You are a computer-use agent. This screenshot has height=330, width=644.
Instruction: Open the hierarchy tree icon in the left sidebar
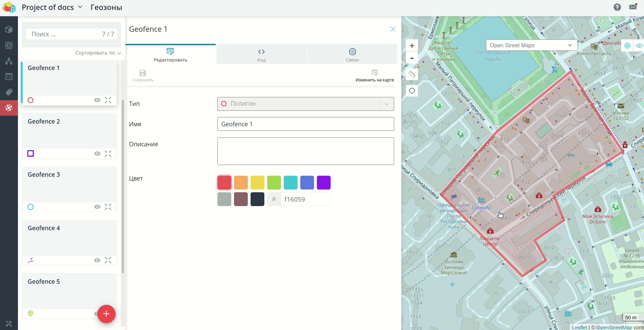[x=9, y=61]
